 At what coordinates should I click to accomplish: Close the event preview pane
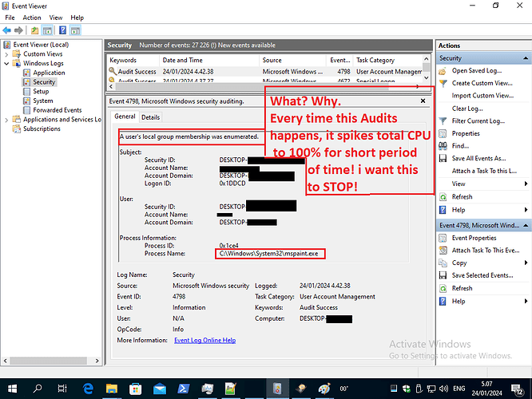[423, 101]
